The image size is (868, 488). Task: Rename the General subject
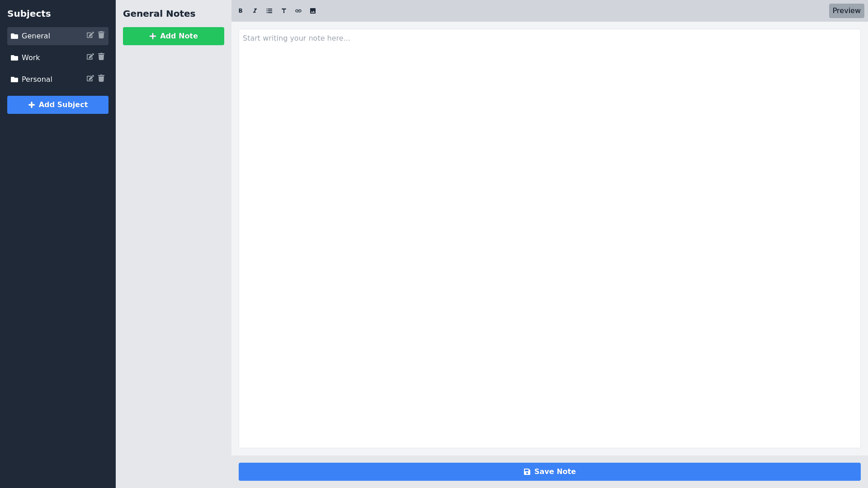tap(90, 35)
